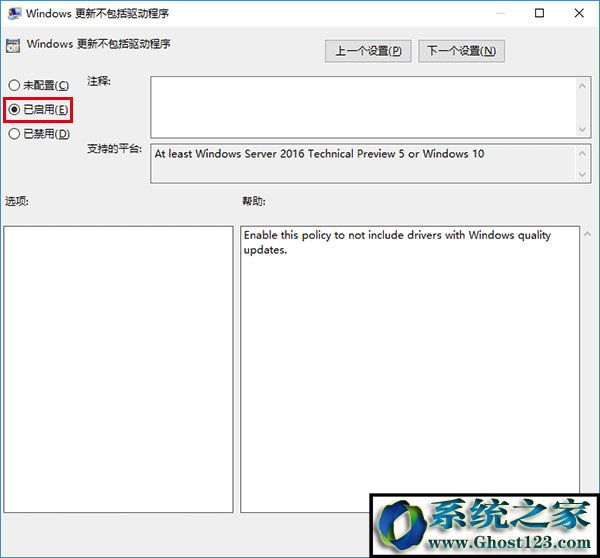600x558 pixels.
Task: Click the 帮助 label
Action: tap(254, 201)
